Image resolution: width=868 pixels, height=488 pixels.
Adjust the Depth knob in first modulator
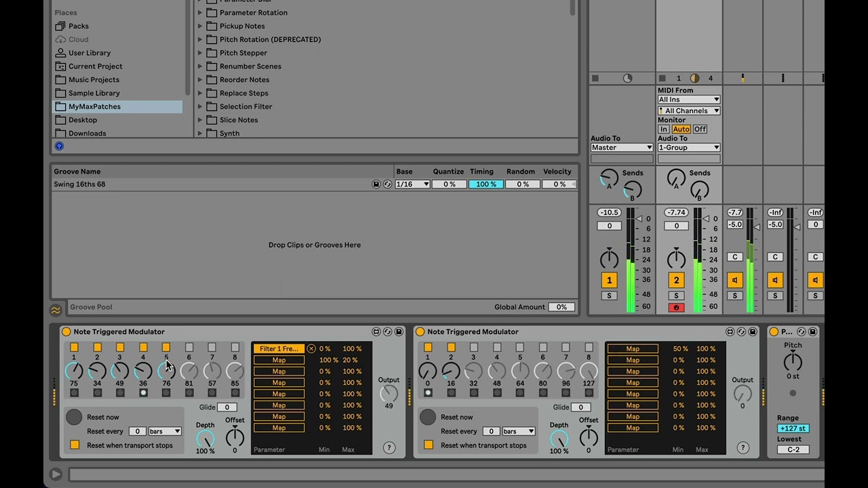[x=205, y=439]
